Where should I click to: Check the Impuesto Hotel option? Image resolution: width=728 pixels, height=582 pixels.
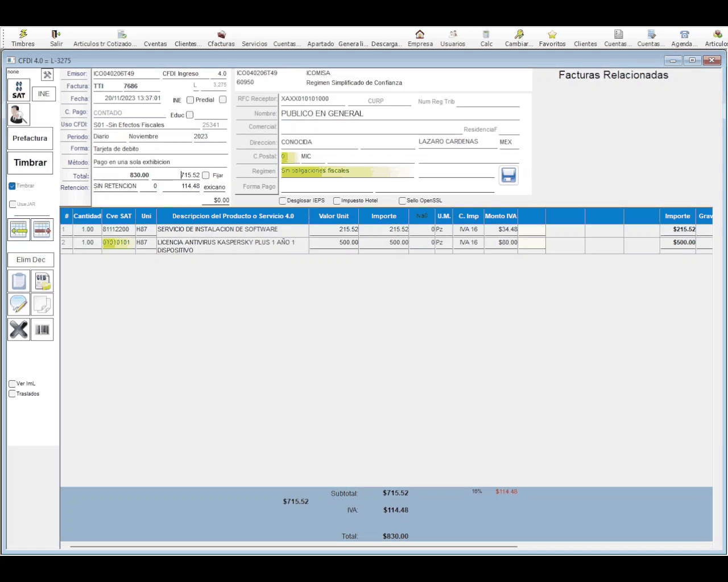337,201
